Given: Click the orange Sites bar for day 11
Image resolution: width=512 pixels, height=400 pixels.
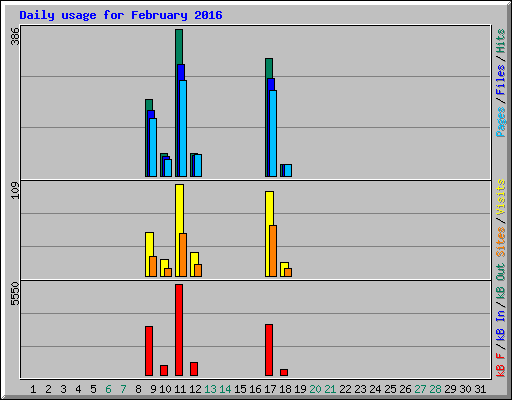Looking at the screenshot, I should click(x=183, y=255).
